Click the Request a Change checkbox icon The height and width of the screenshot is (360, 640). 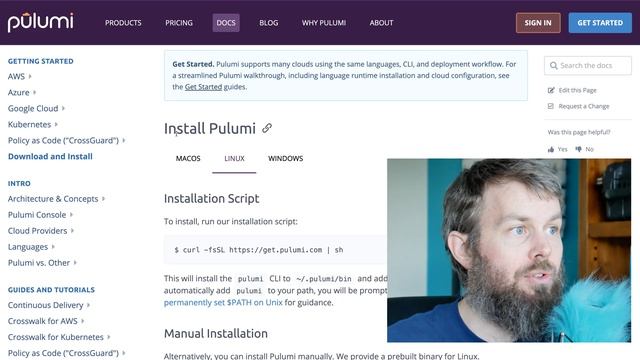551,106
